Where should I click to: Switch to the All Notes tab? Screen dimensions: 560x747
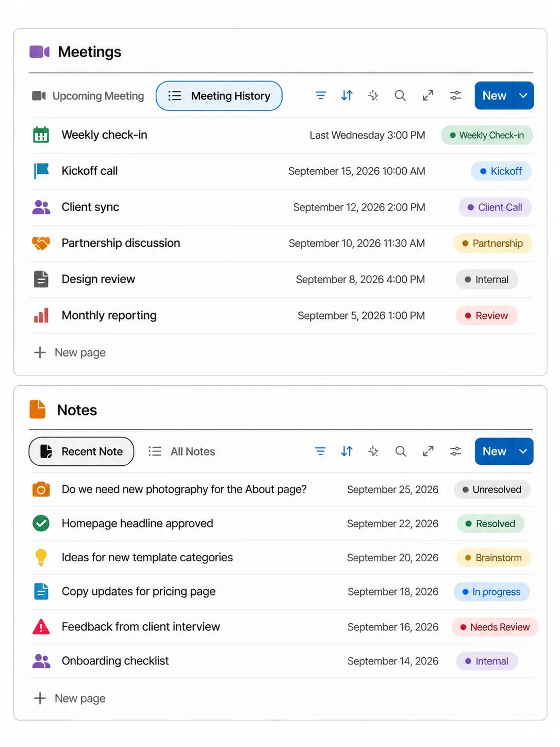182,451
